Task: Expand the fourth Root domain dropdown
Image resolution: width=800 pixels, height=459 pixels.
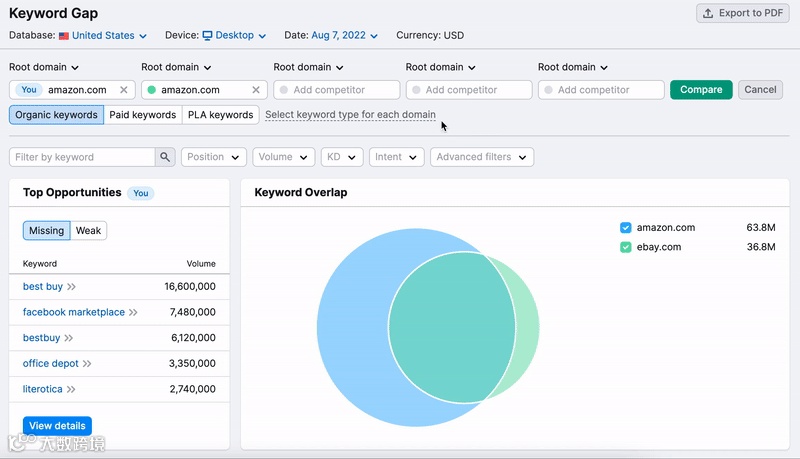Action: (440, 67)
